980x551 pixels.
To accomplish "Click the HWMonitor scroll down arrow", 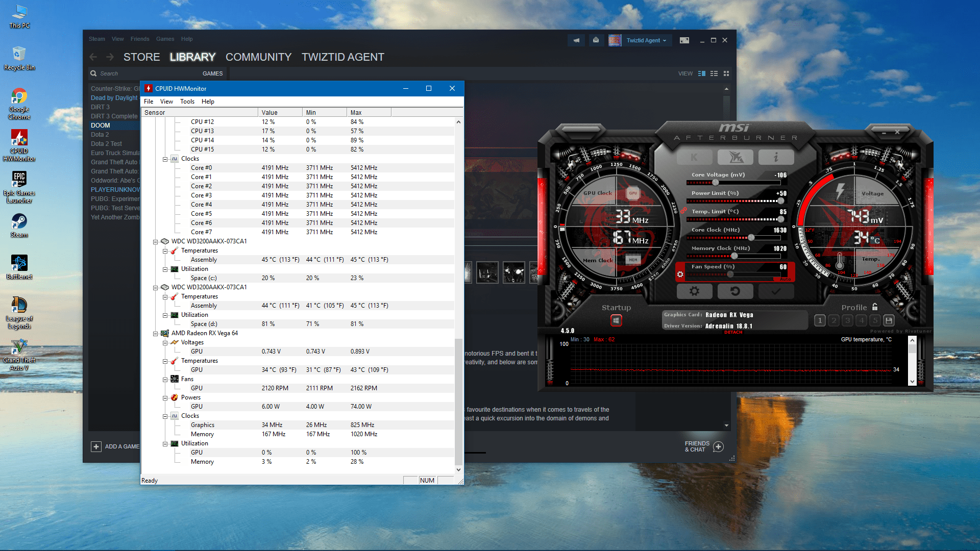I will coord(458,469).
